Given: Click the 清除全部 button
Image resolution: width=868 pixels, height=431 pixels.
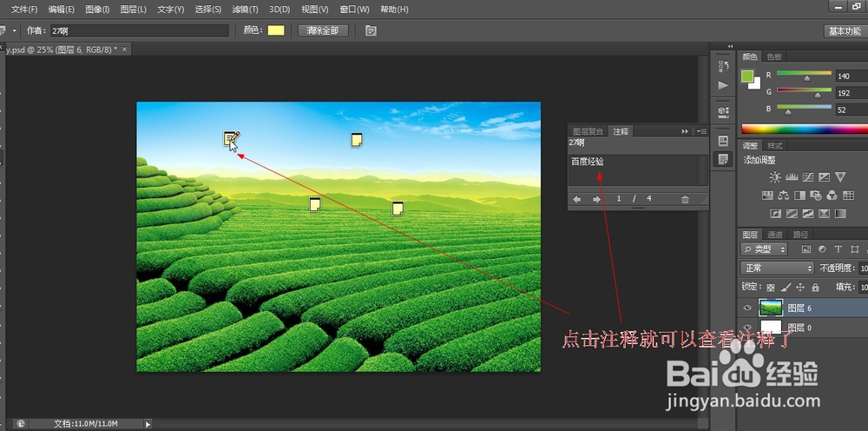Looking at the screenshot, I should point(323,30).
